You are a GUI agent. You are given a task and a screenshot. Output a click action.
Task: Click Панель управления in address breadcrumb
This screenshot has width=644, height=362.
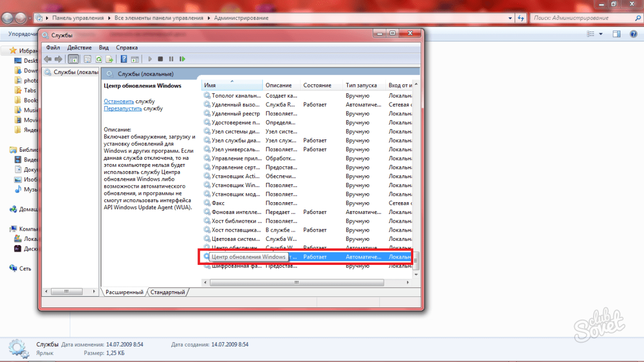pos(78,18)
